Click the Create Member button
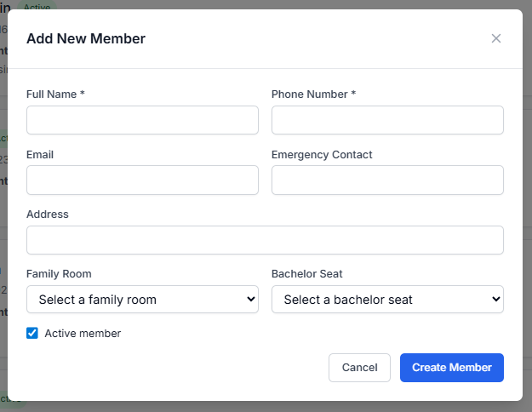 tap(451, 368)
